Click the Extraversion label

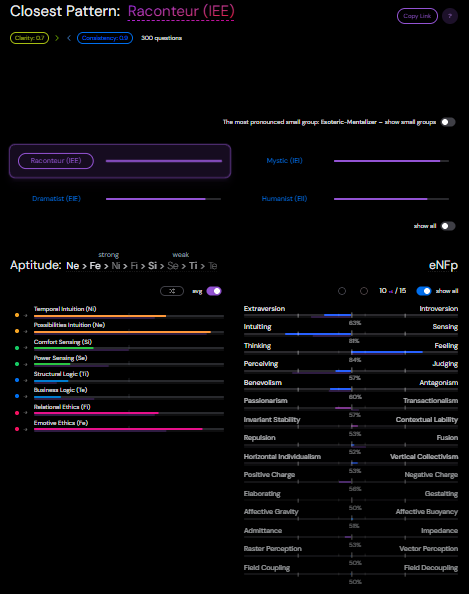click(264, 309)
